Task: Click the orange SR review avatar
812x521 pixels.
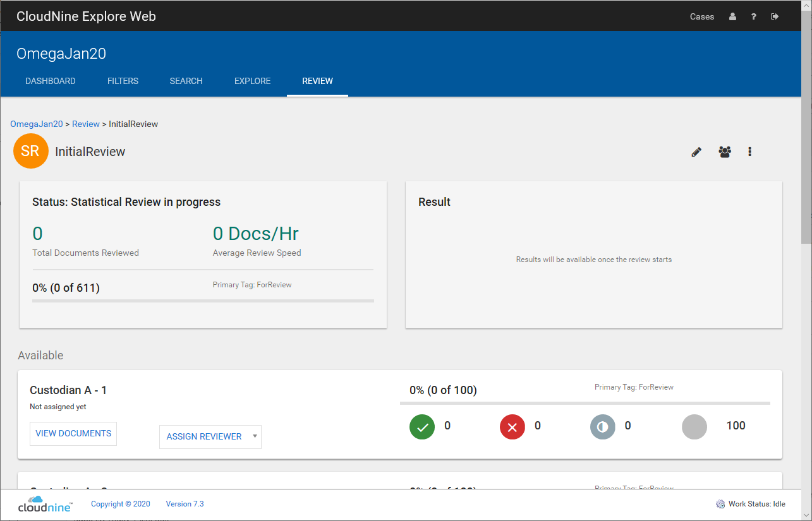Action: [31, 151]
